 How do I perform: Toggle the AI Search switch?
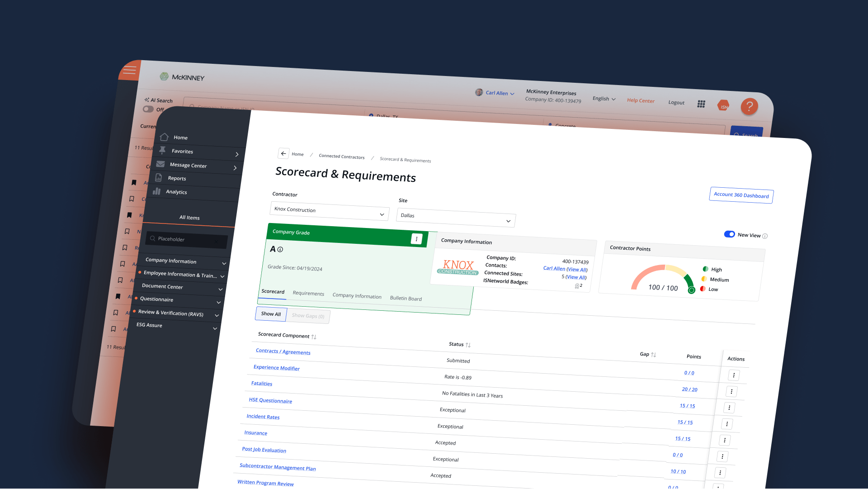148,109
